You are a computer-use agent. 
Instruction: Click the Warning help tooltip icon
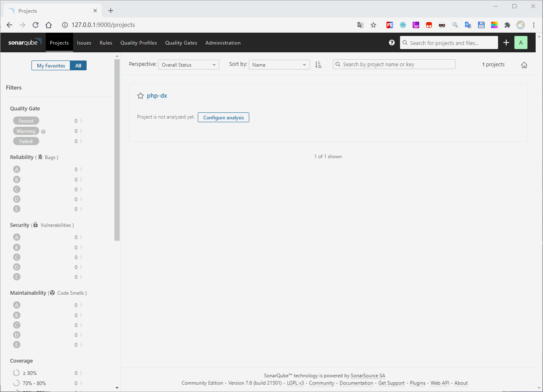[x=43, y=132]
